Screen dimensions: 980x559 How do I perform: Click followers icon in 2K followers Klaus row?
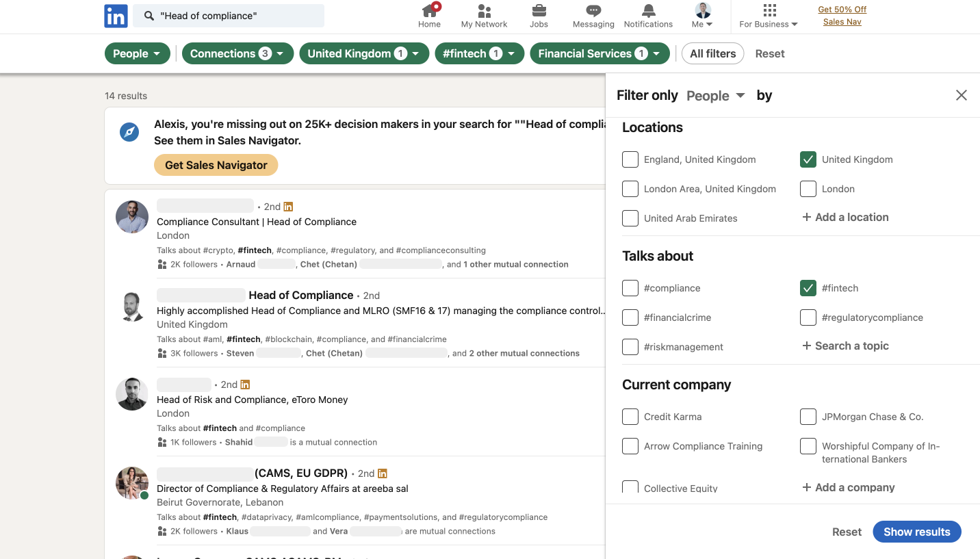[162, 531]
